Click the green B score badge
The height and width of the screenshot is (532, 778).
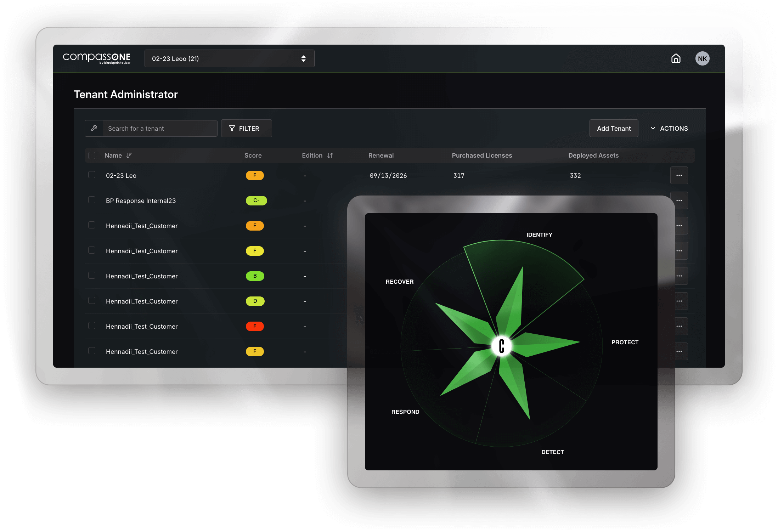[x=255, y=276]
